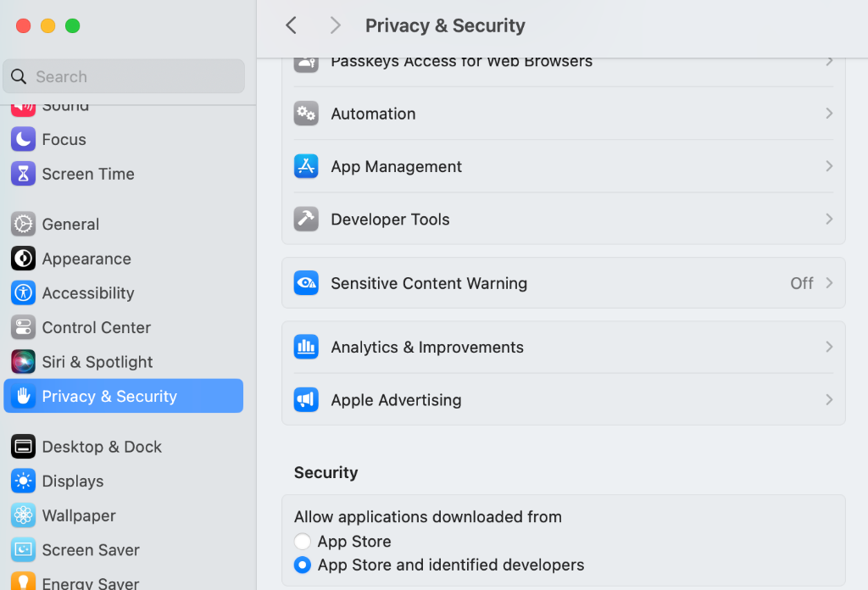Go back with the left arrow button
Screen dimensions: 868x590
click(292, 25)
